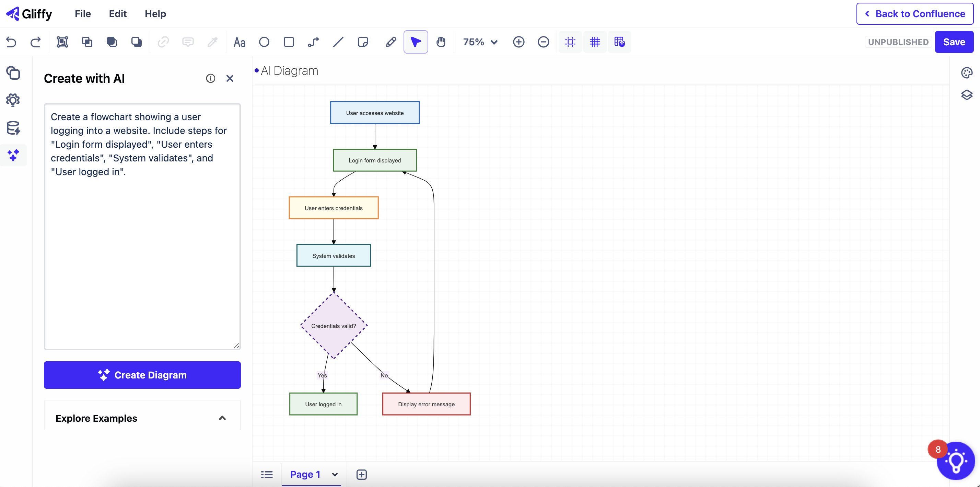Click the add new page icon
This screenshot has height=487, width=980.
[x=361, y=474]
